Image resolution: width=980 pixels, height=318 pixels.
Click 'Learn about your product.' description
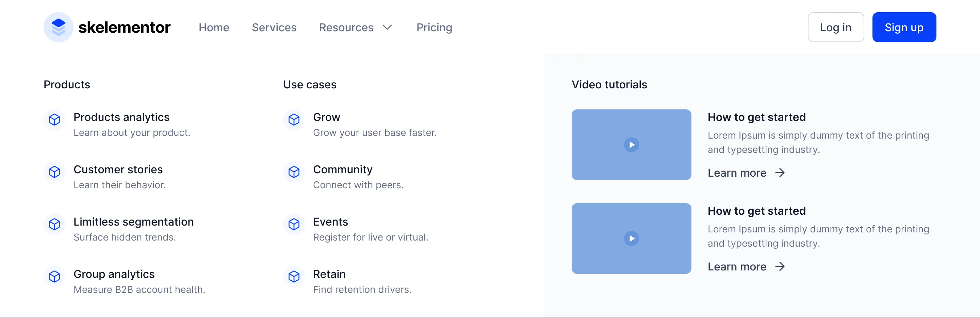click(x=132, y=132)
